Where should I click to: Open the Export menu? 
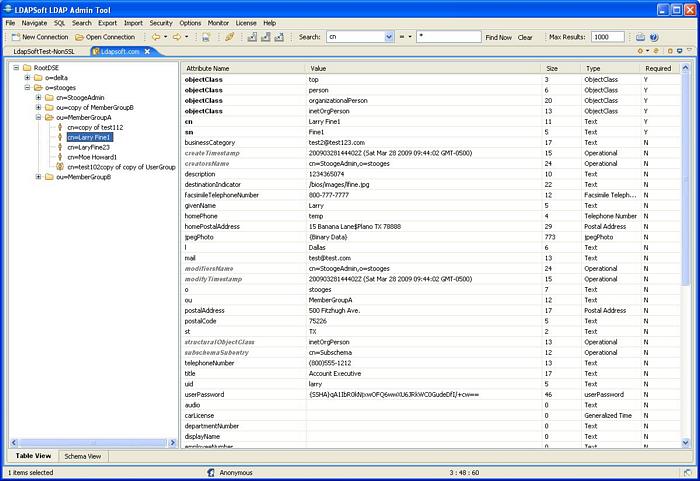point(107,22)
